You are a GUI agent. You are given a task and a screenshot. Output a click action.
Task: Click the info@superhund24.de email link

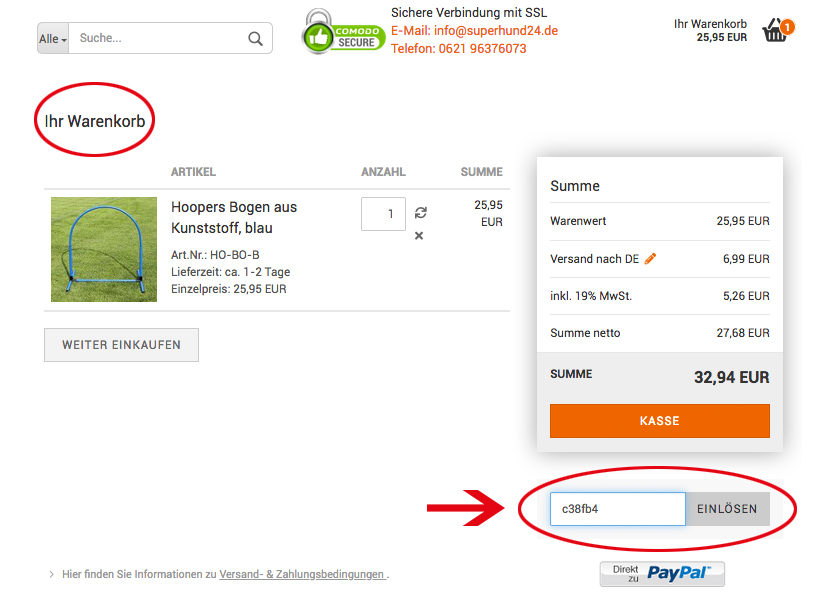496,30
